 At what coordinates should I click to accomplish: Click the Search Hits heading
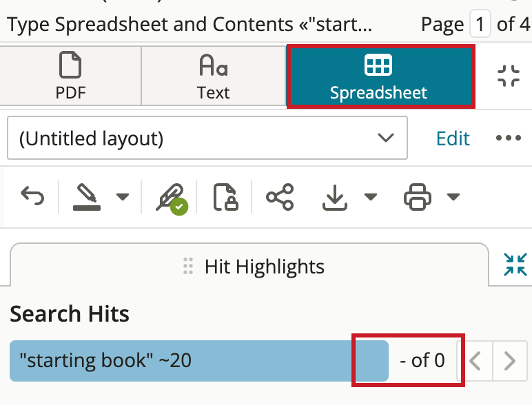[x=70, y=314]
